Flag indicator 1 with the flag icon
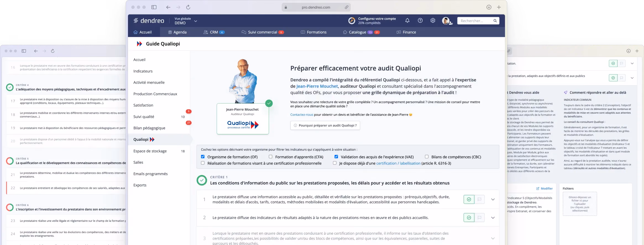The height and width of the screenshot is (245, 644). (x=480, y=199)
